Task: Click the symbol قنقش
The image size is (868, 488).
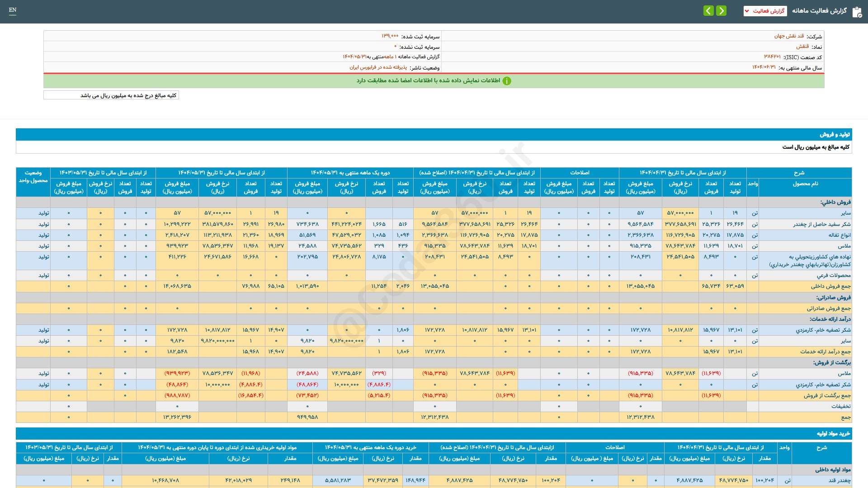Action: click(x=802, y=47)
